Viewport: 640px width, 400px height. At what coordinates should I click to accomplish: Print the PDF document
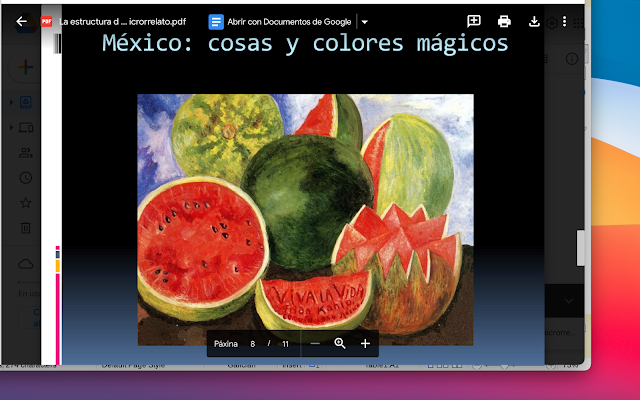point(504,21)
